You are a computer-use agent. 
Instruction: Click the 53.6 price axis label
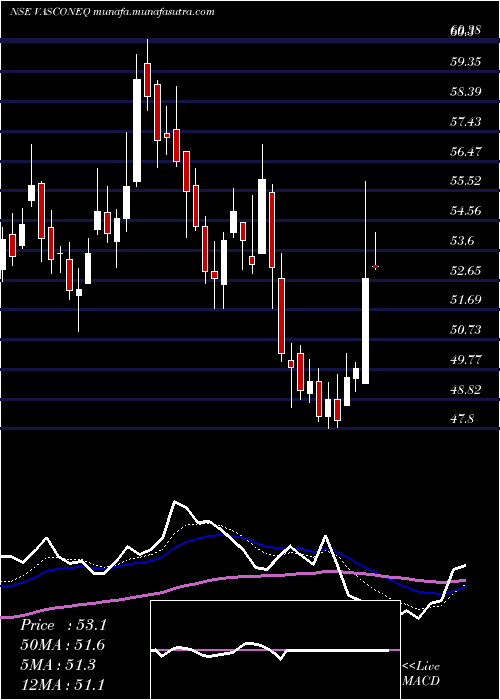462,241
